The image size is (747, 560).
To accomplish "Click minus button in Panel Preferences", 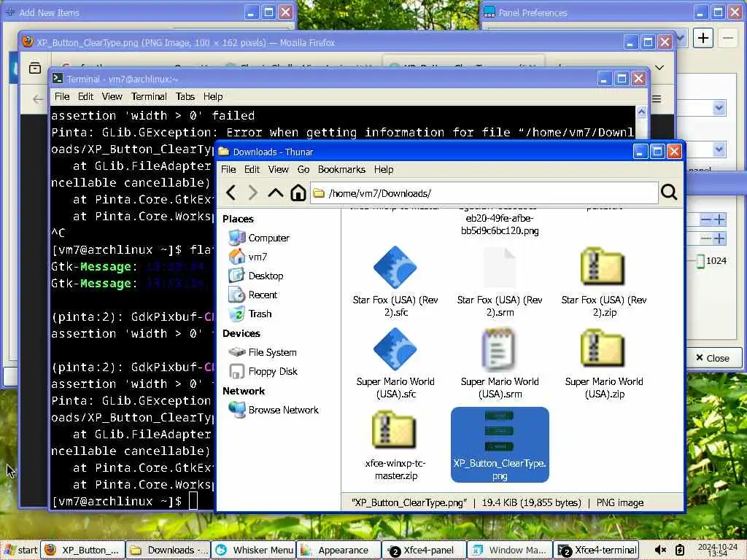I will click(728, 38).
